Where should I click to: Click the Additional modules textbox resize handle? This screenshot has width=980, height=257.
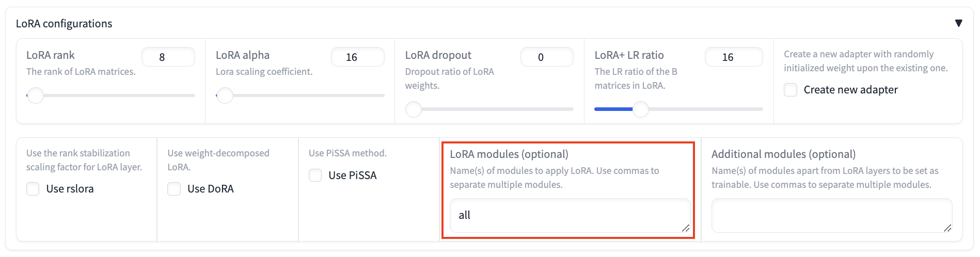coord(947,228)
